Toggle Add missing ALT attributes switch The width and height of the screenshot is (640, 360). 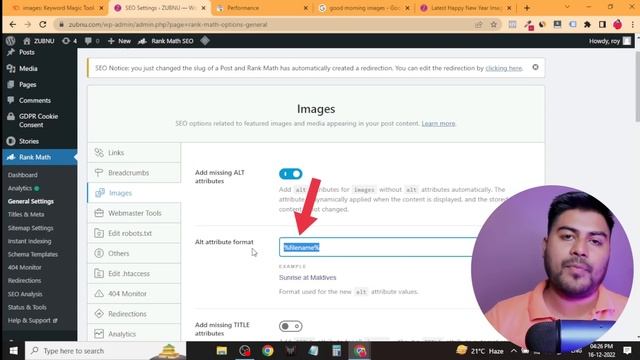[x=291, y=174]
